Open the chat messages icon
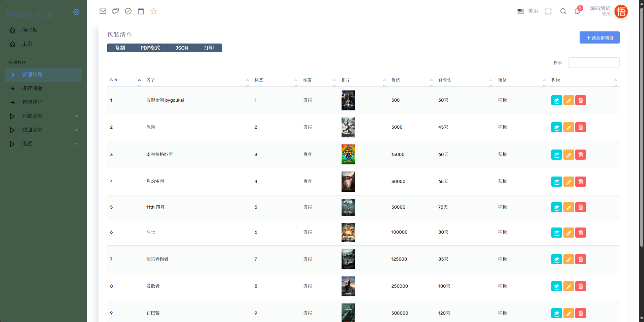The width and height of the screenshot is (644, 322). [115, 11]
